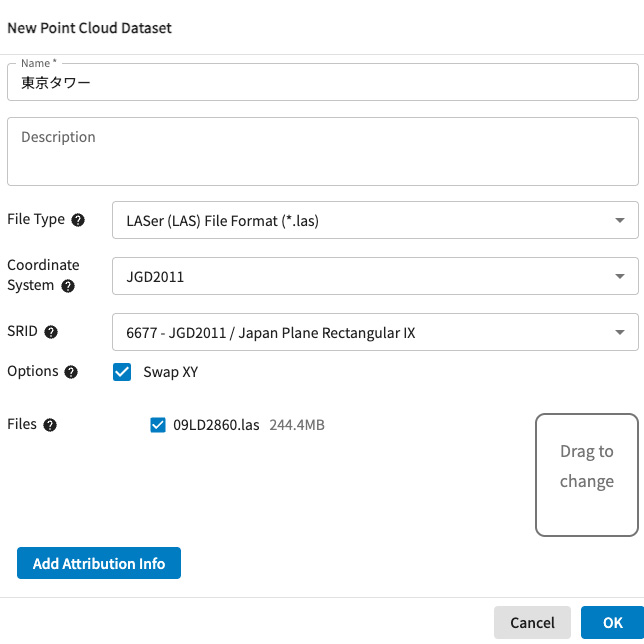Screen dimensions: 644x644
Task: Click the Coordinate System help icon
Action: pos(68,286)
